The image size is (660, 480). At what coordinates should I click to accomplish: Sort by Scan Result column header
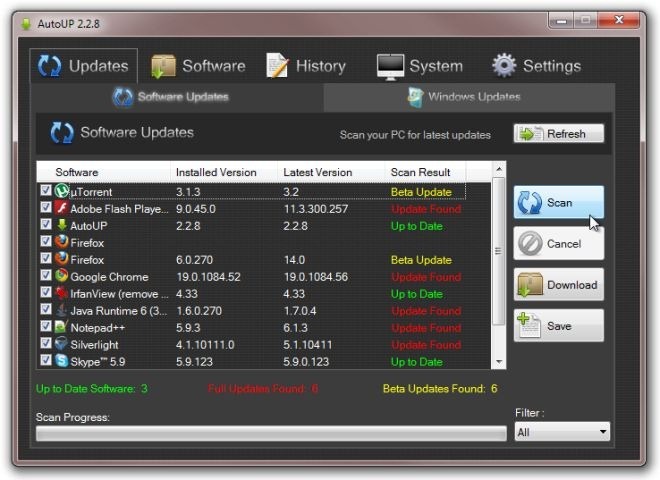(426, 172)
